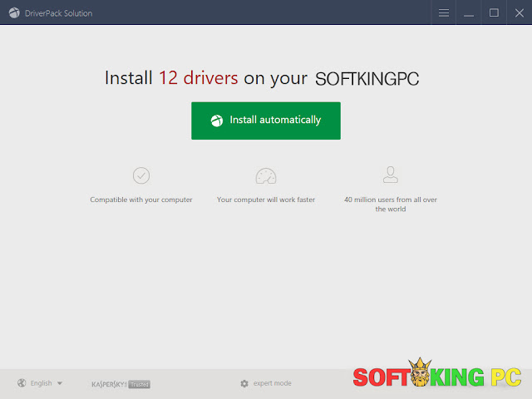Click the '12 drivers' red text
The width and height of the screenshot is (532, 399).
pos(199,77)
